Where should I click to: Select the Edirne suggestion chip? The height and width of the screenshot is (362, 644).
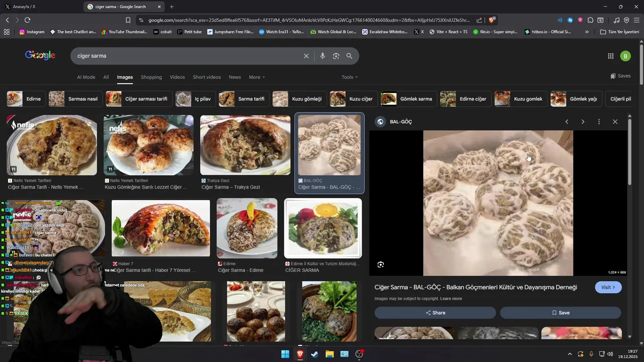[x=26, y=99]
